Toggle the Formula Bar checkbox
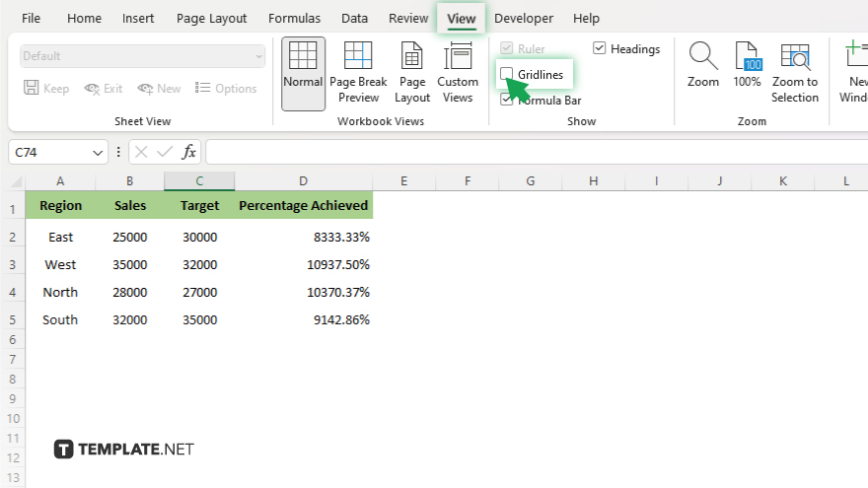Image resolution: width=868 pixels, height=488 pixels. 506,100
